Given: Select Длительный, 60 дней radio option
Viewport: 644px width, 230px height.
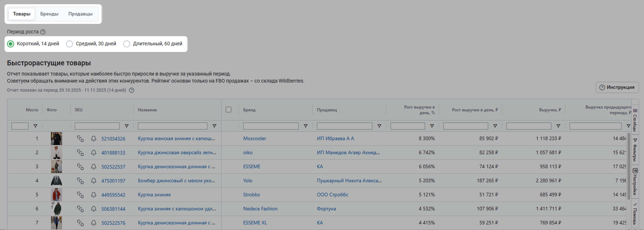Looking at the screenshot, I should pos(127,44).
